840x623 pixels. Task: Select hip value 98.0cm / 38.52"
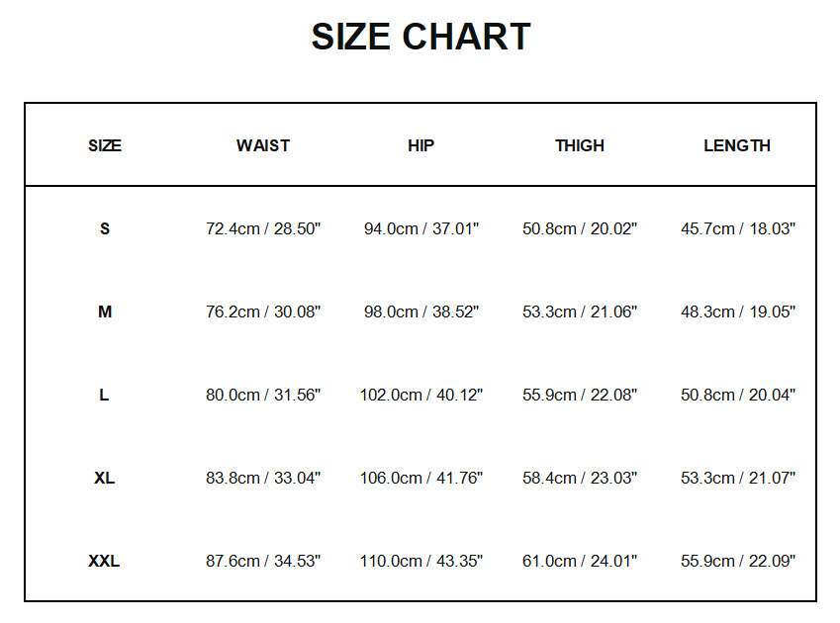click(x=421, y=311)
